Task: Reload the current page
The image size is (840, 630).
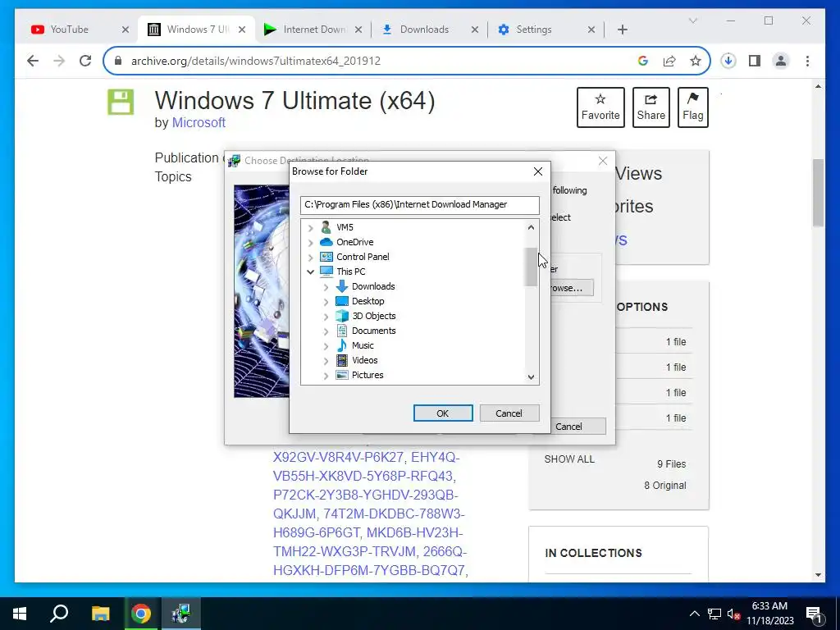Action: pyautogui.click(x=85, y=61)
